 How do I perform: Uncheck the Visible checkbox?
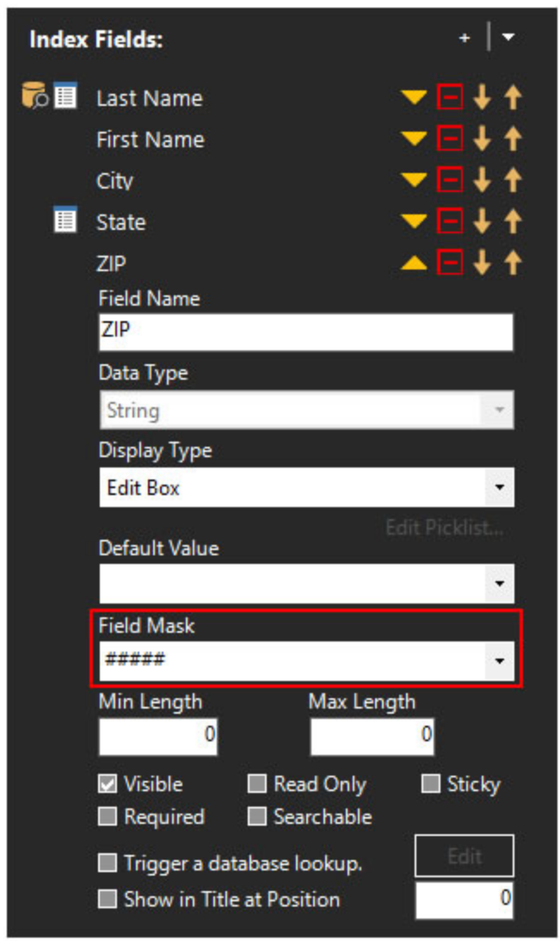coord(108,783)
